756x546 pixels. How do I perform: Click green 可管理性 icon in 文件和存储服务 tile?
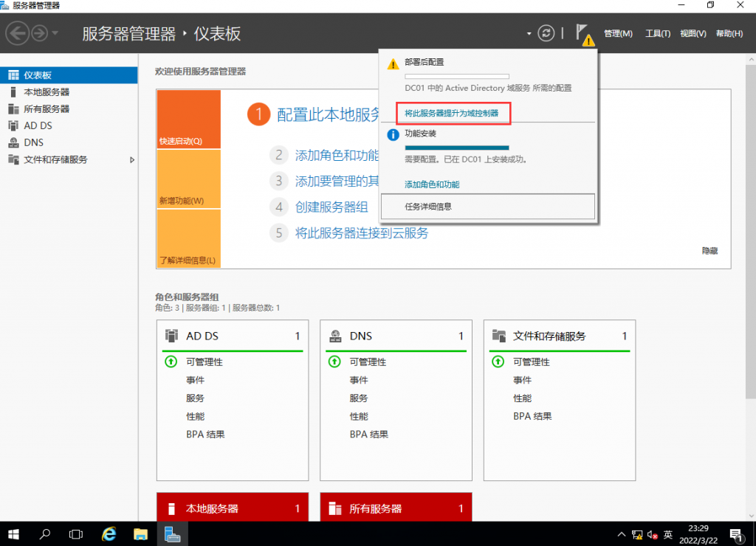point(498,362)
